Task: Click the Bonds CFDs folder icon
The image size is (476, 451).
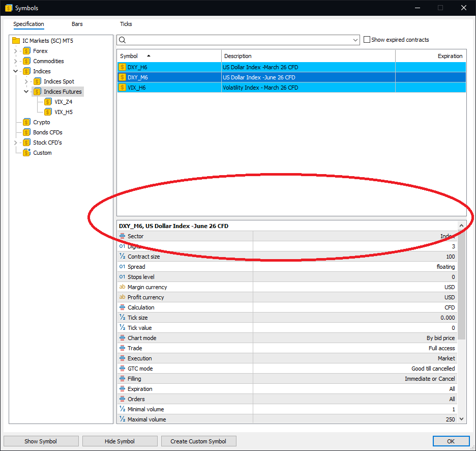Action: pos(27,132)
